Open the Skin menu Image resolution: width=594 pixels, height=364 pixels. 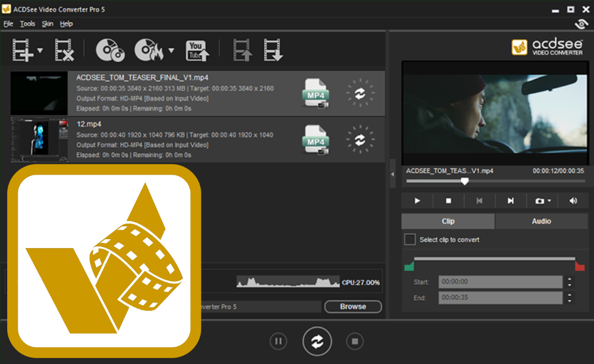pos(47,24)
